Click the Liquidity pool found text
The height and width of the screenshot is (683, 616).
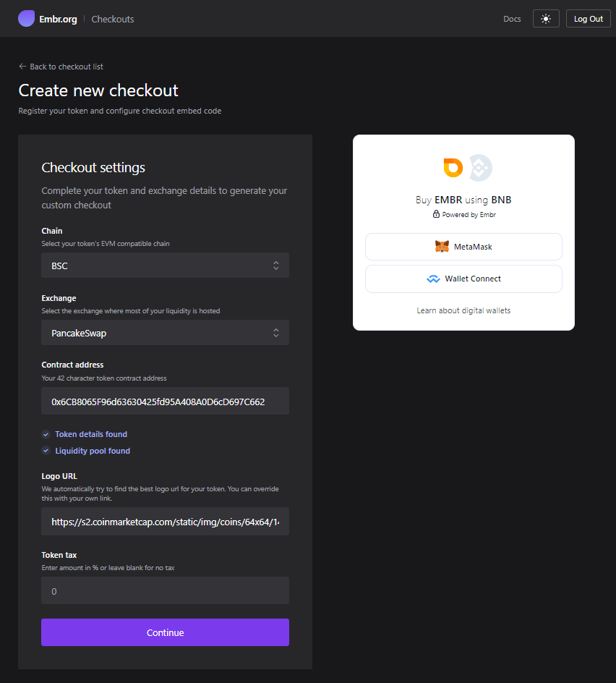(x=93, y=451)
